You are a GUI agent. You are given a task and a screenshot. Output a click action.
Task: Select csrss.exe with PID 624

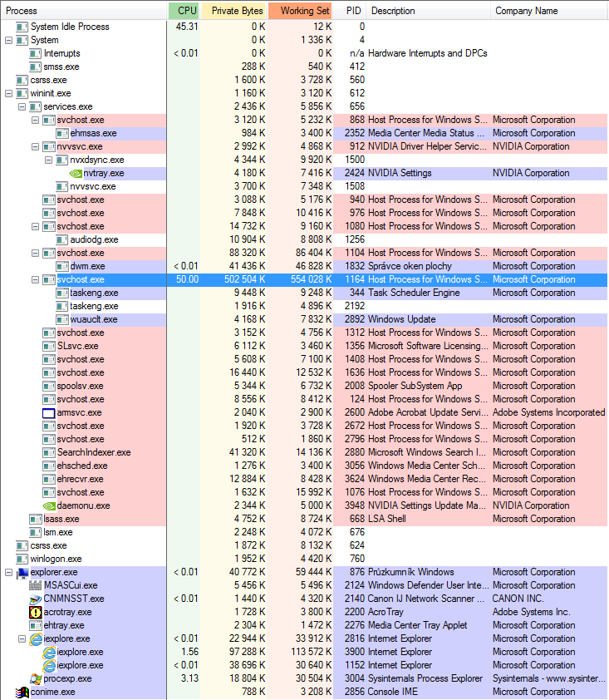tap(304, 545)
